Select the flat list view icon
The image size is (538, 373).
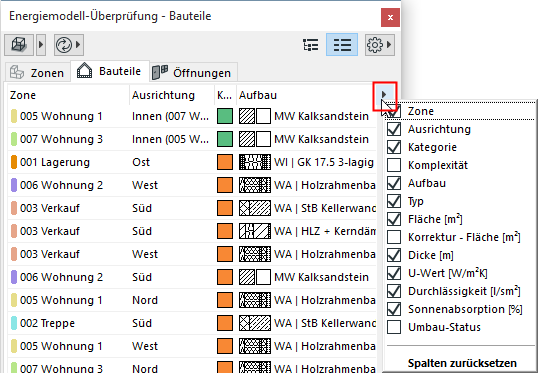click(x=342, y=45)
